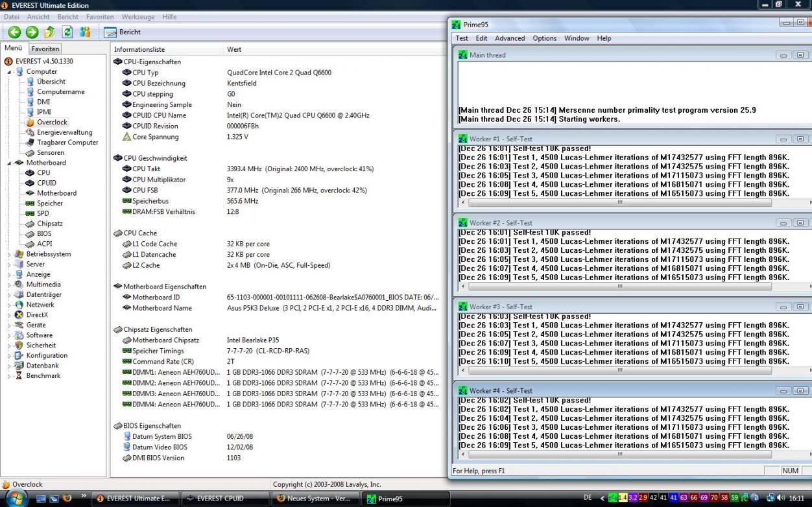Switch to Neues System Firefox taskbar button
Image resolution: width=812 pixels, height=507 pixels.
tap(314, 499)
